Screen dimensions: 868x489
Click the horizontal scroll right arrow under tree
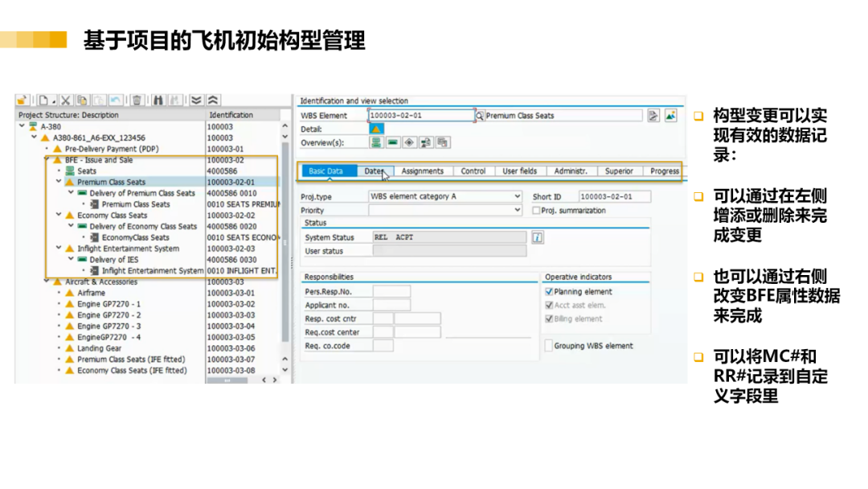[x=275, y=380]
